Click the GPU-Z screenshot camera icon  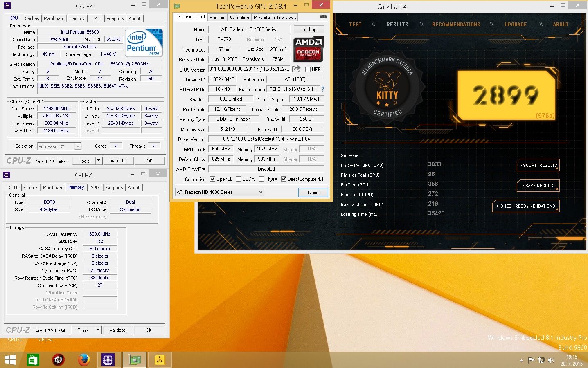click(323, 17)
